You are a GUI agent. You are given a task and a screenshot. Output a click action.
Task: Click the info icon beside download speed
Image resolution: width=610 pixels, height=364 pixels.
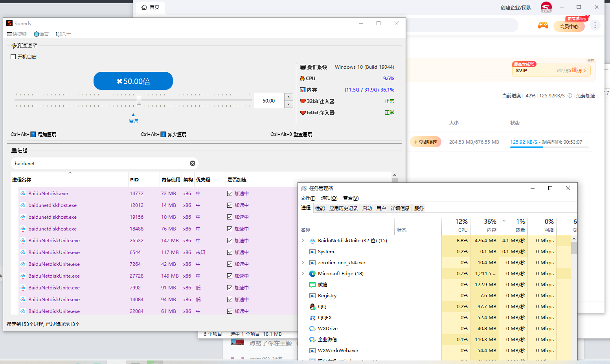[x=570, y=95]
